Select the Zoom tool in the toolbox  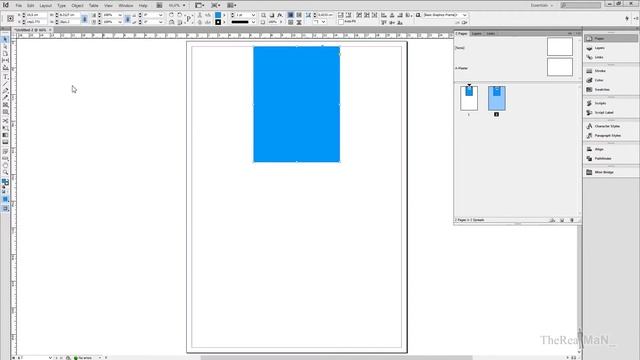pyautogui.click(x=5, y=172)
